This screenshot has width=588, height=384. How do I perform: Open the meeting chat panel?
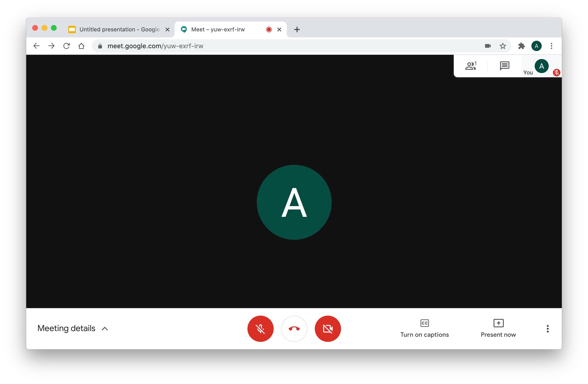point(504,66)
